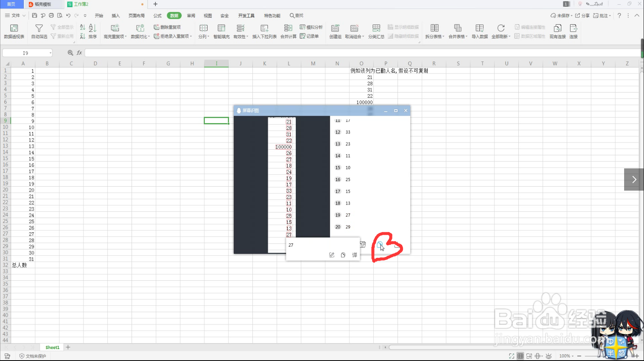The width and height of the screenshot is (644, 361).
Task: Copy recognized text in 屏幕识图 window
Action: (380, 245)
